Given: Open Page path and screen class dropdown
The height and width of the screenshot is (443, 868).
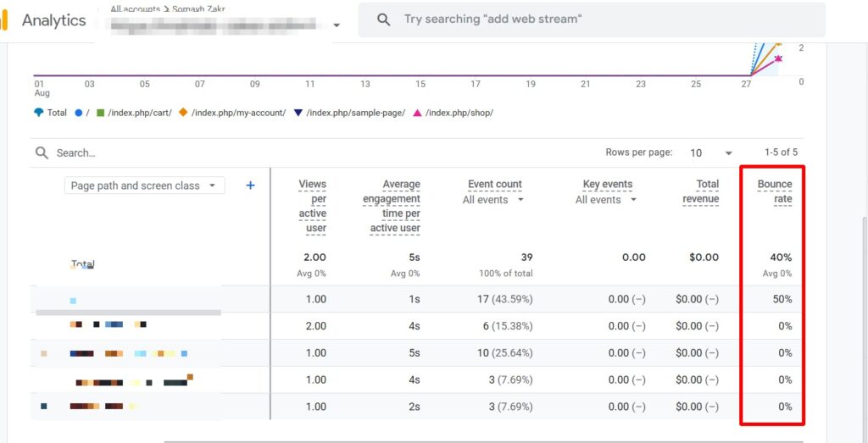Looking at the screenshot, I should tap(144, 186).
